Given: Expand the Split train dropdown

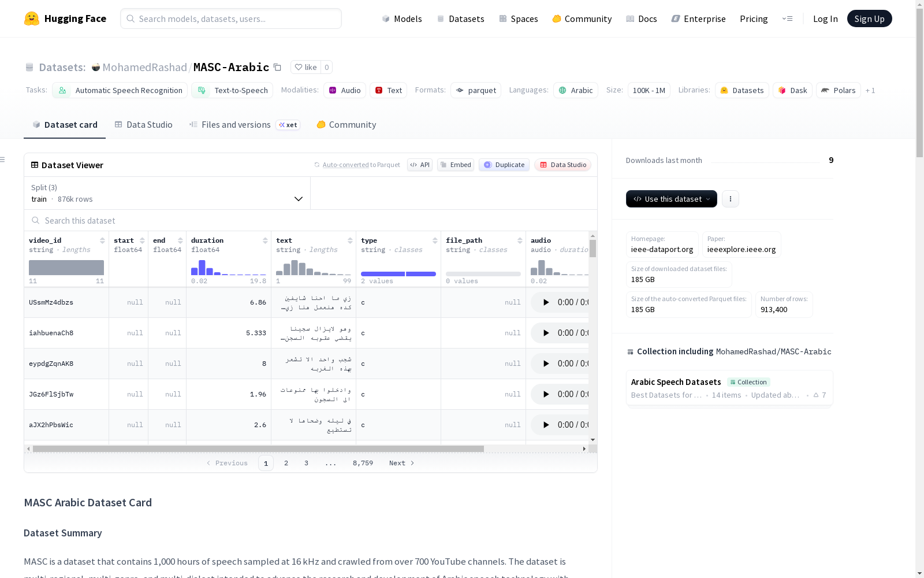Looking at the screenshot, I should coord(167,193).
